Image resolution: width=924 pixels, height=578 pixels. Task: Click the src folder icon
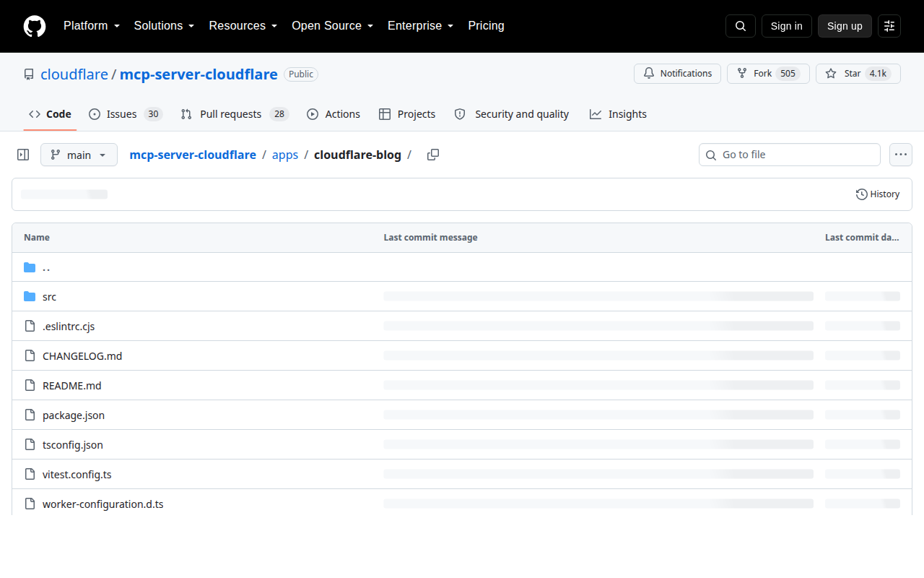(x=30, y=297)
